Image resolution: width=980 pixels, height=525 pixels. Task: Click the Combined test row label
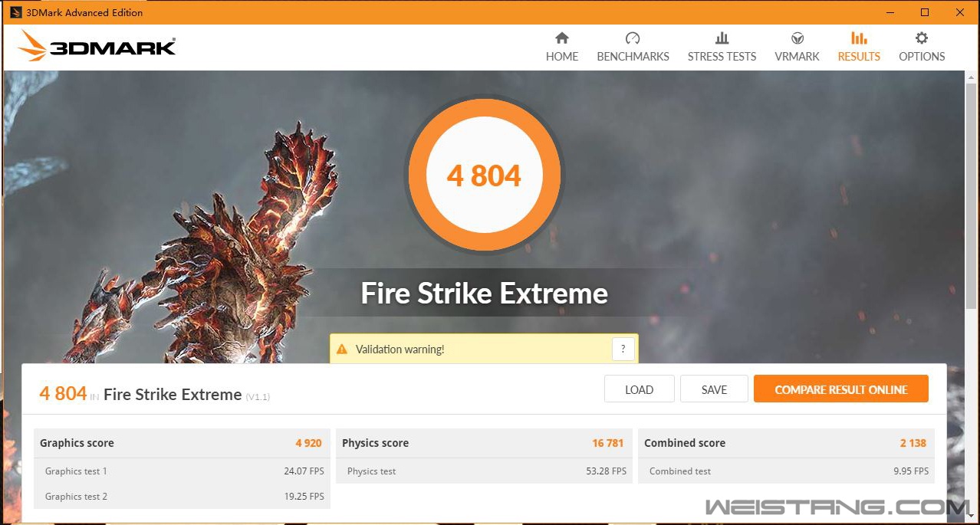[679, 471]
